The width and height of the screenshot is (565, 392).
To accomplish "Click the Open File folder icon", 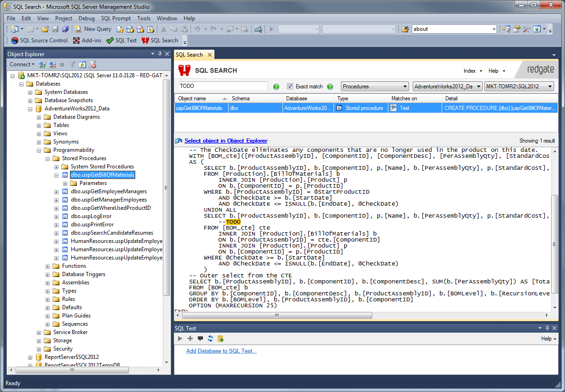I will (x=45, y=29).
